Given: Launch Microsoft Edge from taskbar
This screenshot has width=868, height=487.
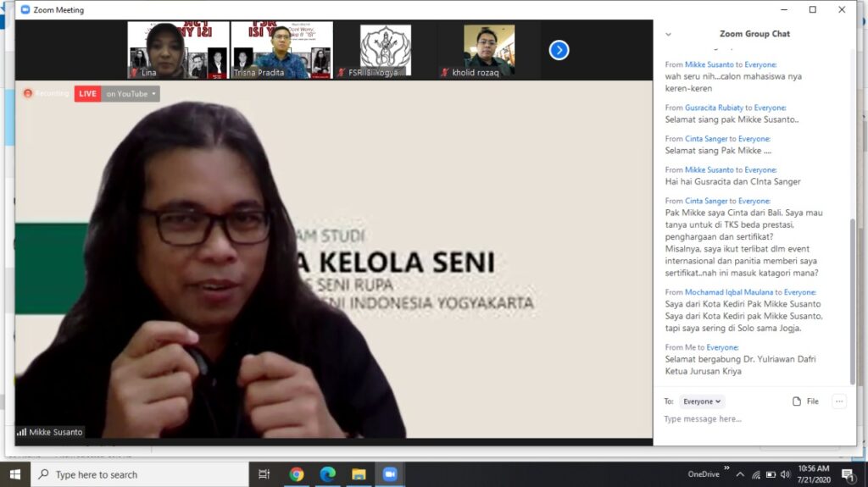Looking at the screenshot, I should (328, 474).
